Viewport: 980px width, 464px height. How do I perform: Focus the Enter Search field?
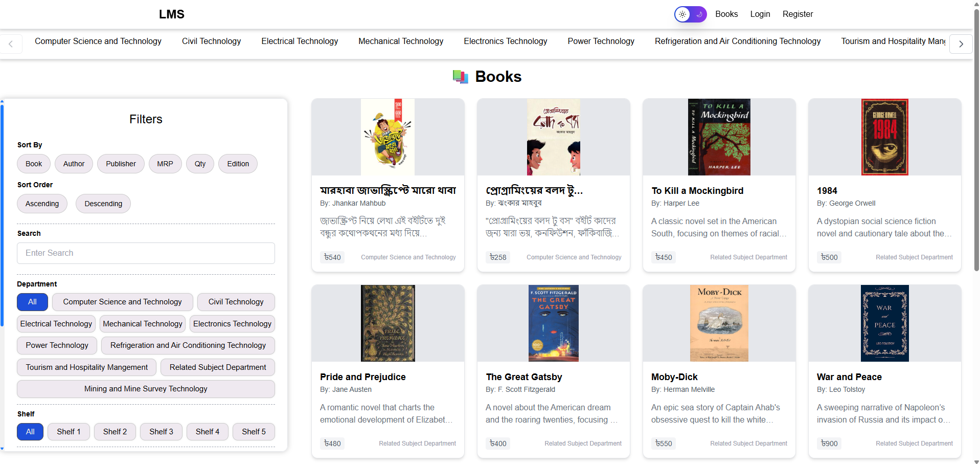click(x=146, y=253)
